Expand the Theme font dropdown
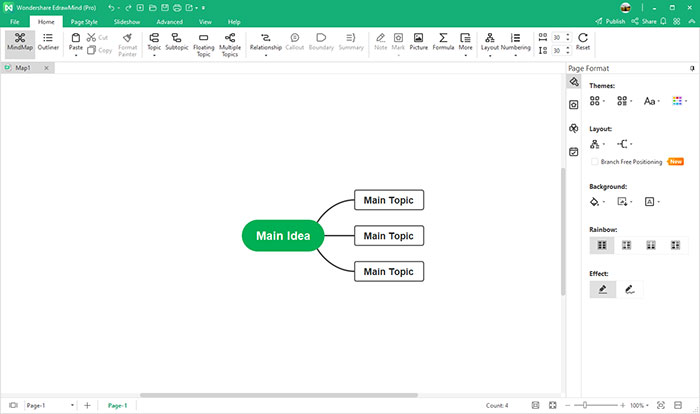The height and width of the screenshot is (414, 700). pyautogui.click(x=652, y=101)
